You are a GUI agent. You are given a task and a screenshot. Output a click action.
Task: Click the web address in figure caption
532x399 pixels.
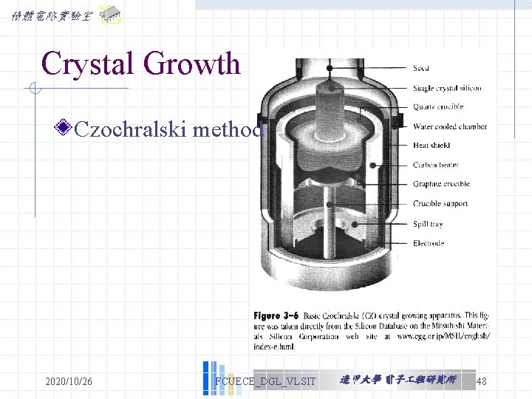(372, 341)
